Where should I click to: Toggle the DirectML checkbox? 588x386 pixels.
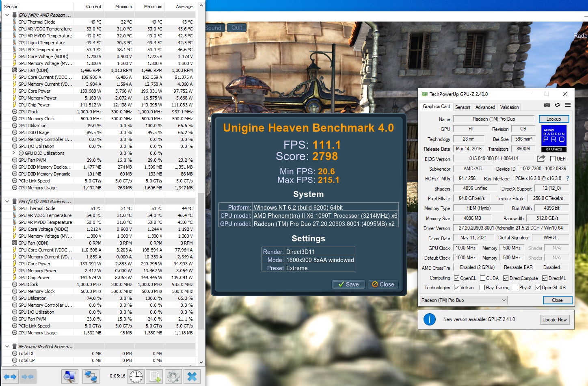(545, 278)
